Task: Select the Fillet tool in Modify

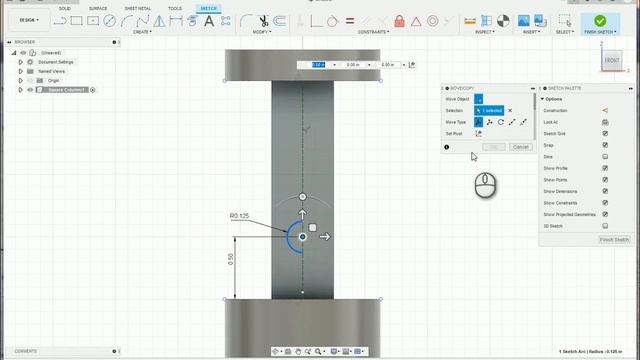Action: pyautogui.click(x=246, y=20)
